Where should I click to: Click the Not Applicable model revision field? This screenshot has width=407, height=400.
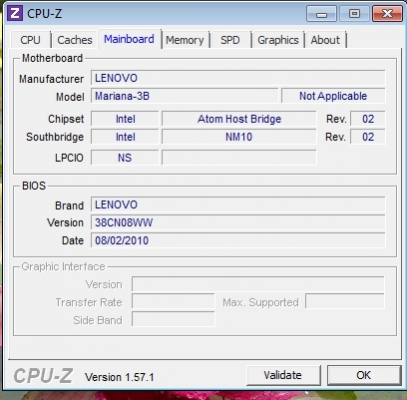pyautogui.click(x=333, y=96)
